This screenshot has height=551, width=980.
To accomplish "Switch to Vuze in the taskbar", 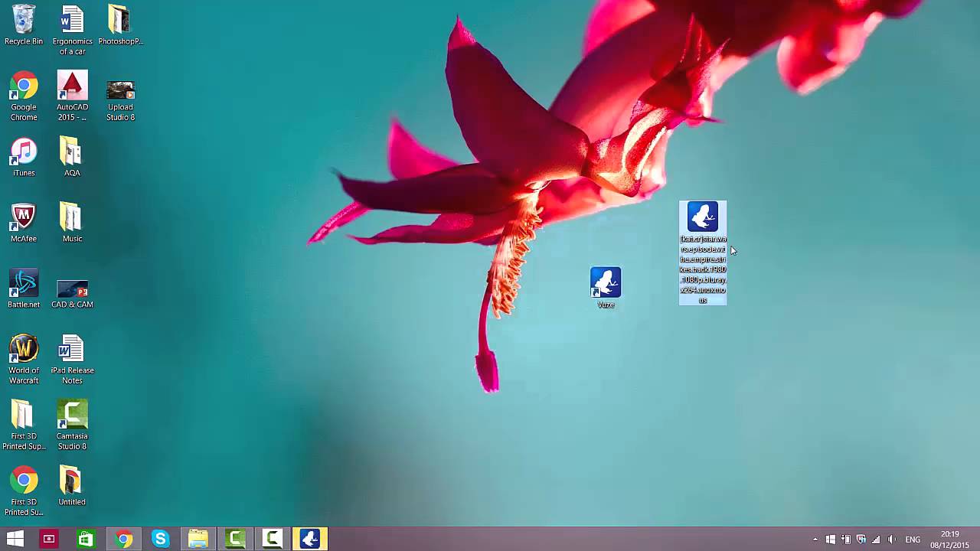I will click(309, 540).
